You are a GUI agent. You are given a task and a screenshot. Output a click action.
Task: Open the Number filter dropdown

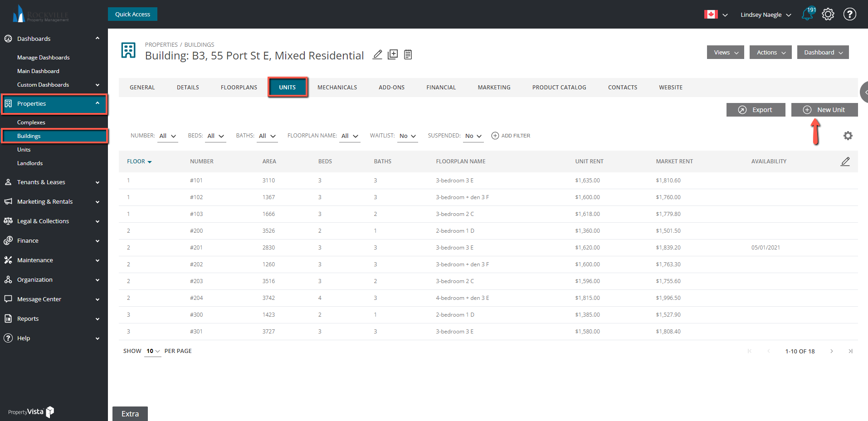[x=167, y=136]
